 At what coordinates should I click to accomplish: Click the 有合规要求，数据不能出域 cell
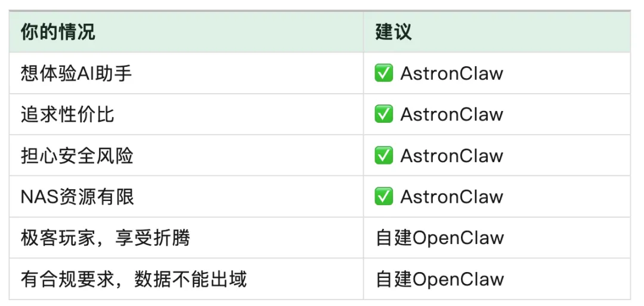pos(186,279)
